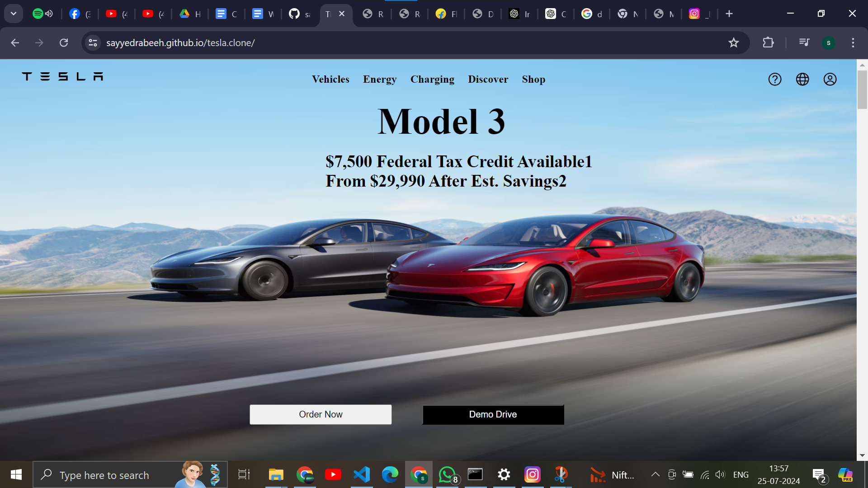Open Settings gear from taskbar
868x488 pixels.
pyautogui.click(x=504, y=474)
